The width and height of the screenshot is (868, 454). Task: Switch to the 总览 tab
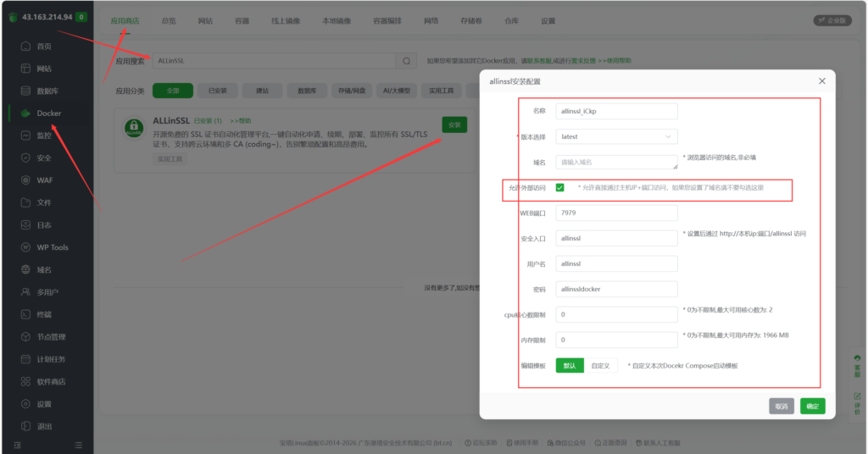point(169,21)
